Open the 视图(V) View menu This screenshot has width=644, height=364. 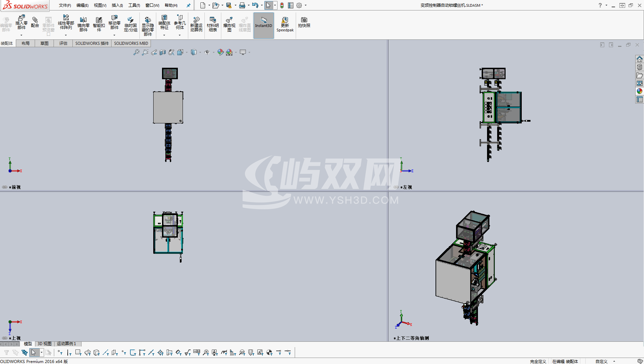100,5
